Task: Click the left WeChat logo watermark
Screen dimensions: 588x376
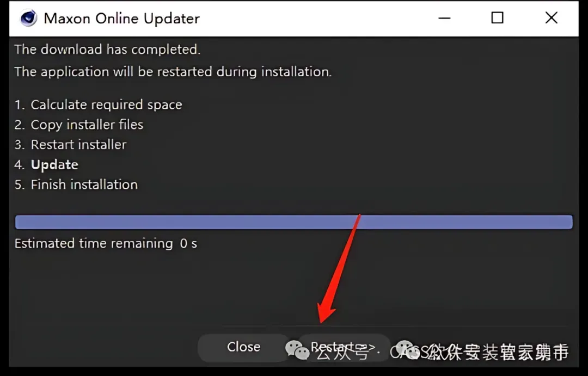Action: point(297,349)
